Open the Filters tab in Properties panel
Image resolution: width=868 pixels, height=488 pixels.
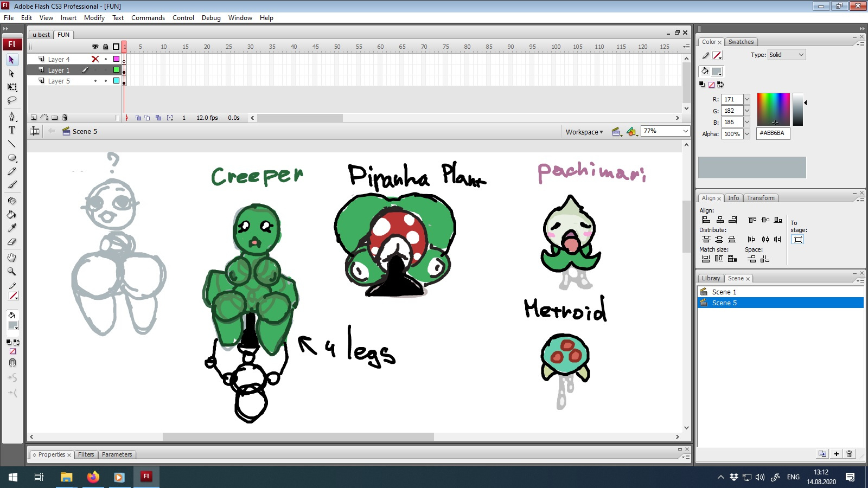(86, 454)
